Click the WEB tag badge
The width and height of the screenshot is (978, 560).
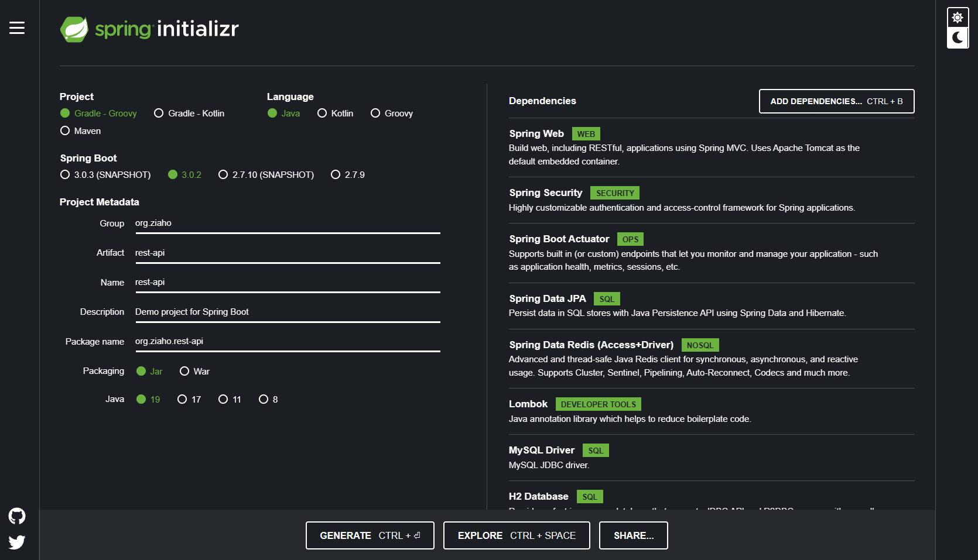click(x=586, y=134)
